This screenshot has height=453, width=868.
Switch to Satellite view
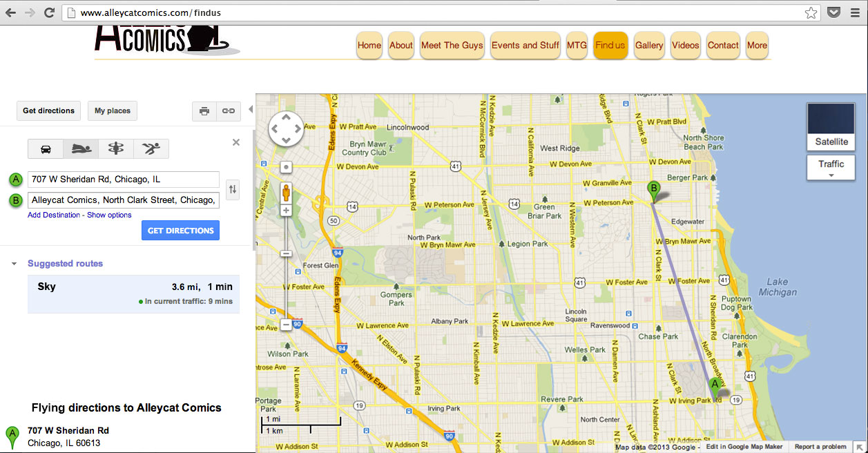pyautogui.click(x=831, y=126)
